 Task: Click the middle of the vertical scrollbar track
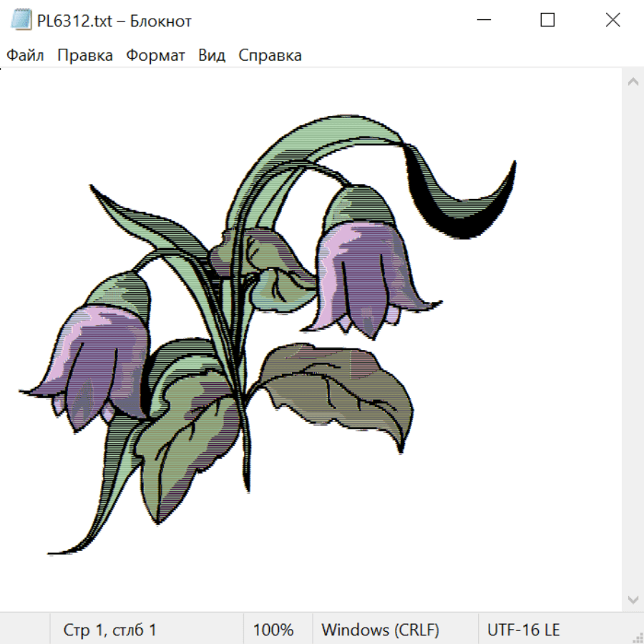coord(633,340)
